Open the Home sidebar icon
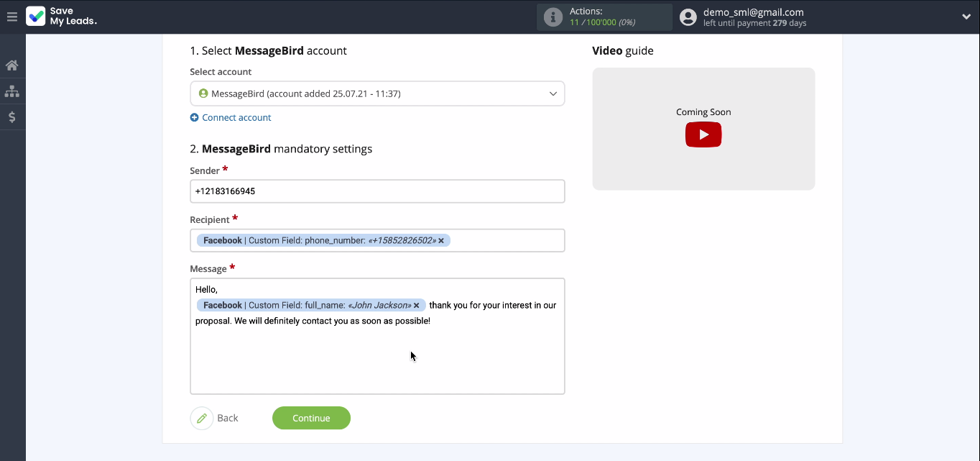Screen dimensions: 980x461 pos(11,65)
